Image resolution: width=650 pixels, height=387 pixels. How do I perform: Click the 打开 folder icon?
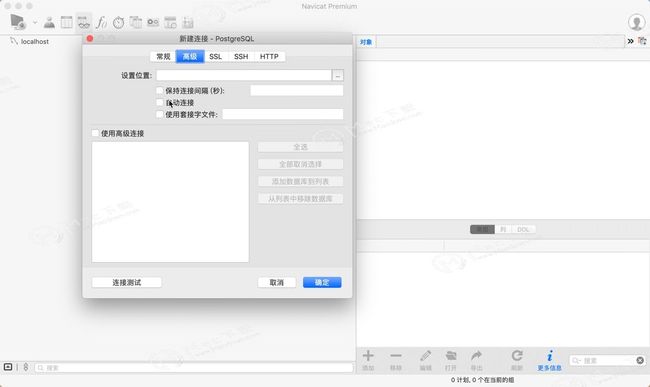click(x=451, y=360)
